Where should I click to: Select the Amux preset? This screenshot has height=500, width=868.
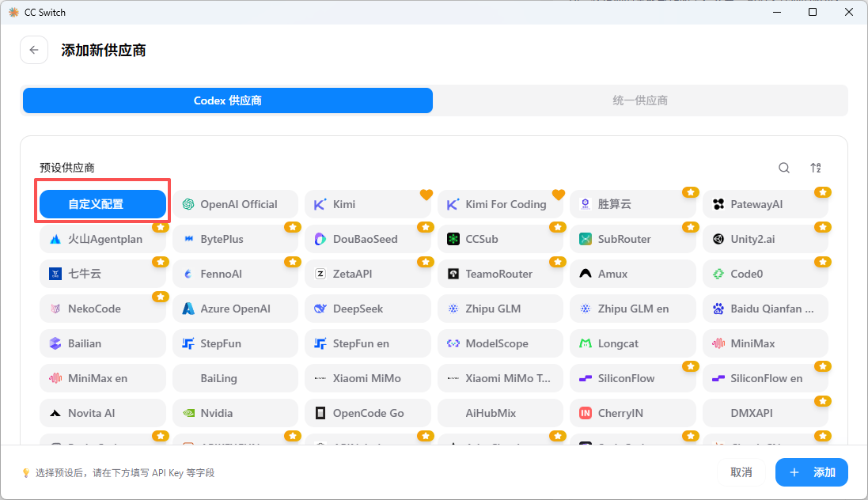[633, 274]
